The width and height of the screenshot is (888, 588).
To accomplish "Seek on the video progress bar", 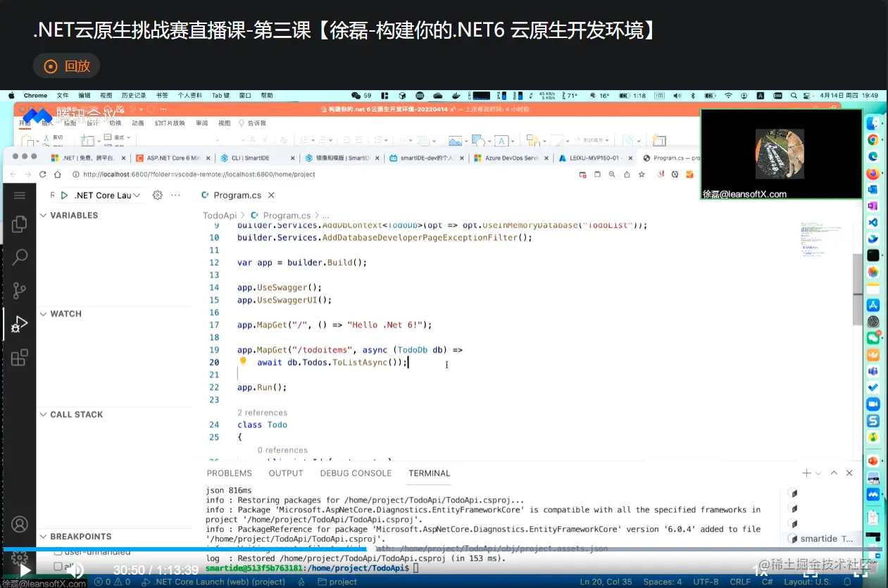I will coord(444,549).
